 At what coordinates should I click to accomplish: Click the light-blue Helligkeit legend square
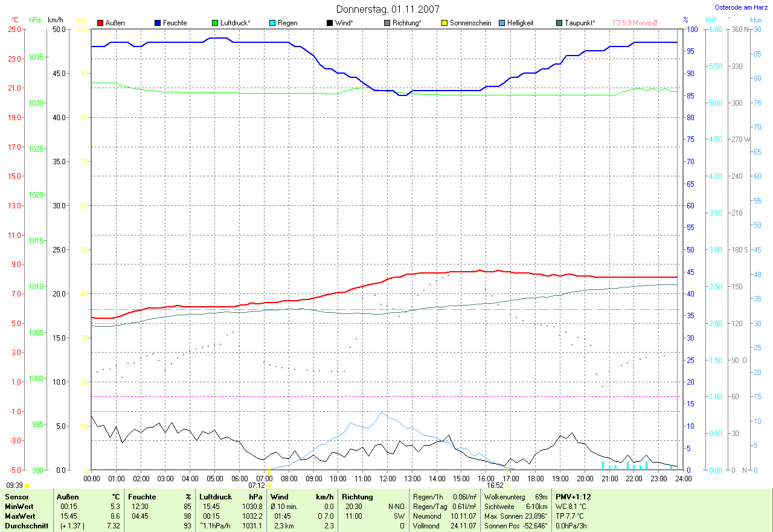pyautogui.click(x=502, y=23)
